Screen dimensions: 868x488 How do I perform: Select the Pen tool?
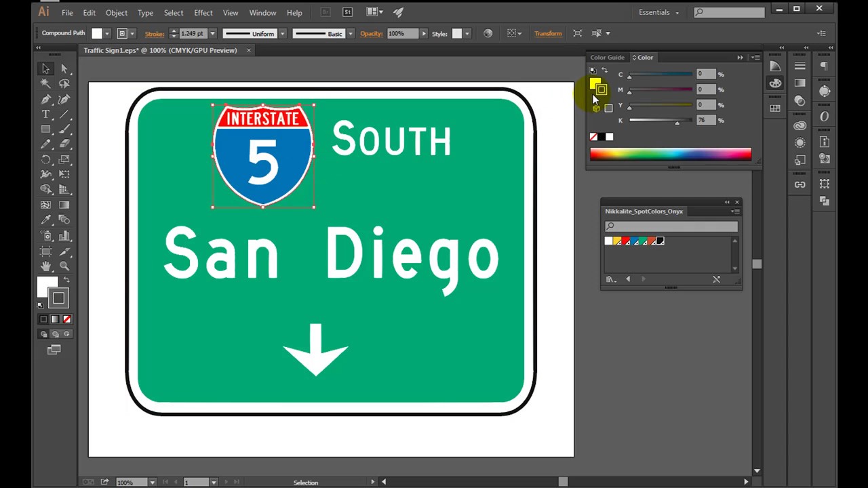tap(45, 99)
